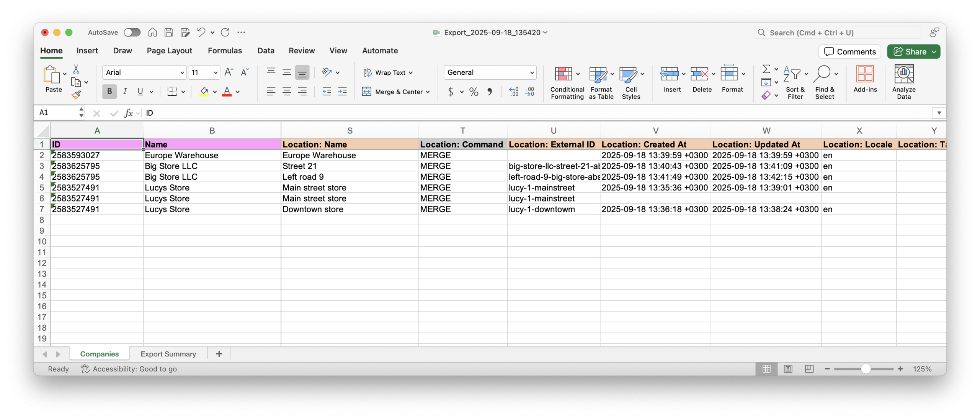
Task: Click the Find & Select magnifier icon
Action: pyautogui.click(x=822, y=74)
